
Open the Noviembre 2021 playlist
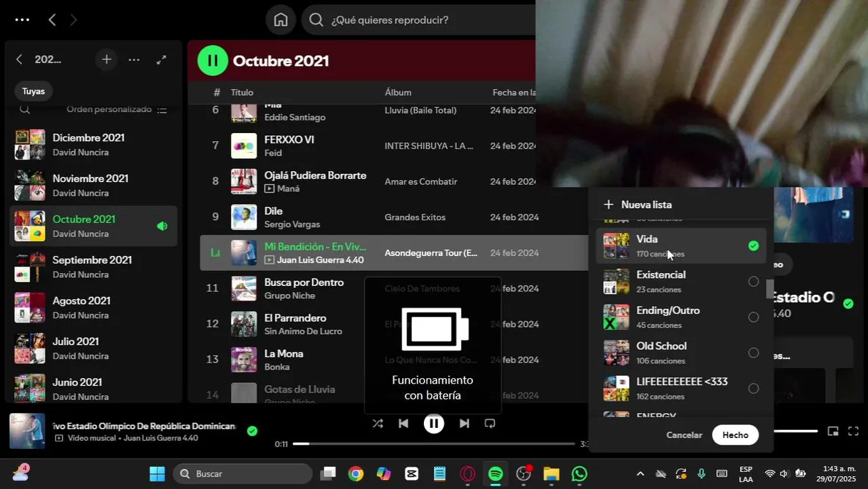point(94,185)
